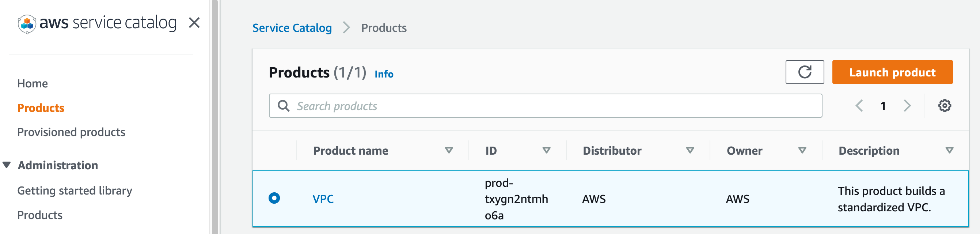Click page number 1
The height and width of the screenshot is (234, 980).
tap(882, 106)
